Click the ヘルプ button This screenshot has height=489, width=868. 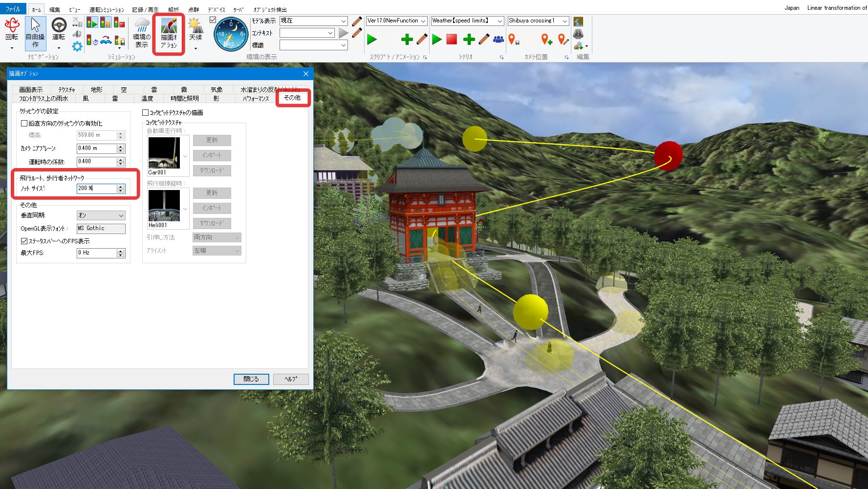pos(291,379)
